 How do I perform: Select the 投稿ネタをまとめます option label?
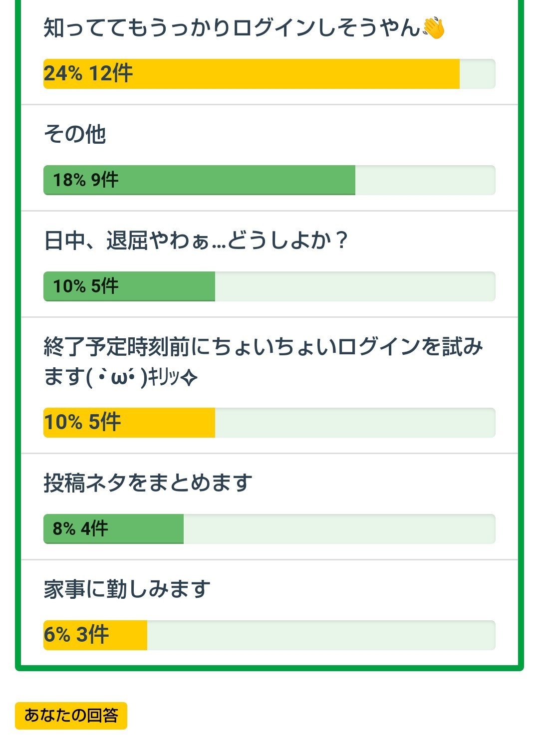click(x=148, y=483)
